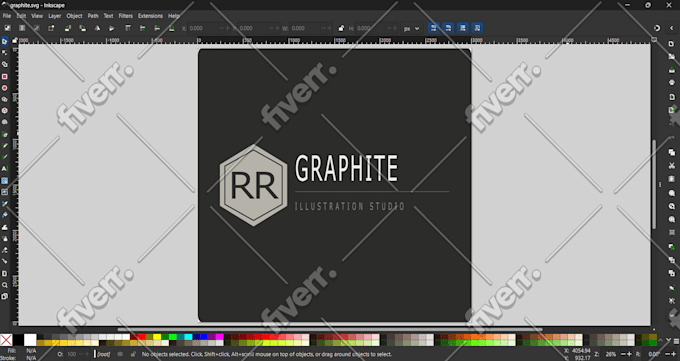This screenshot has width=680, height=361.
Task: Click zoom out minus in status bar
Action: pos(623,354)
